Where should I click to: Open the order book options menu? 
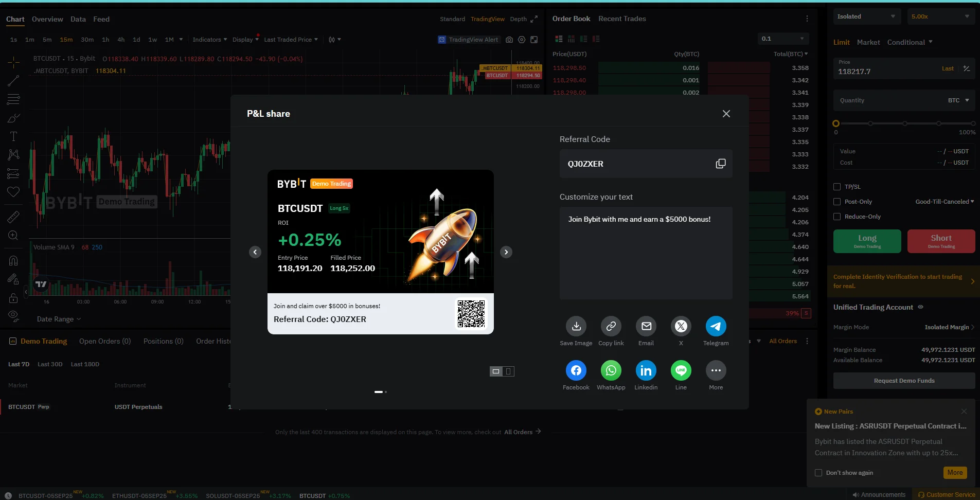[807, 19]
